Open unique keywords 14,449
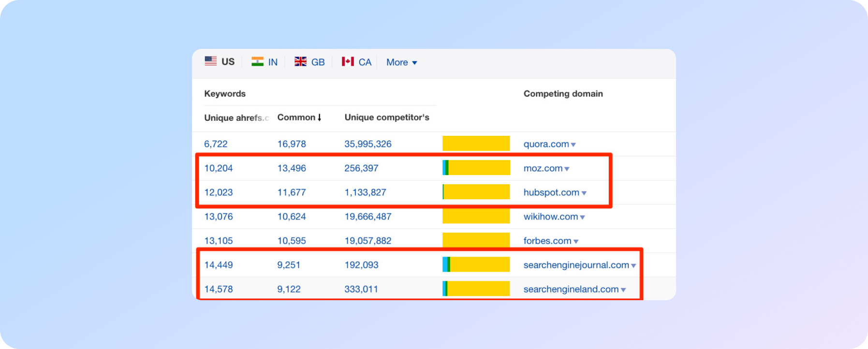This screenshot has height=349, width=868. [219, 265]
